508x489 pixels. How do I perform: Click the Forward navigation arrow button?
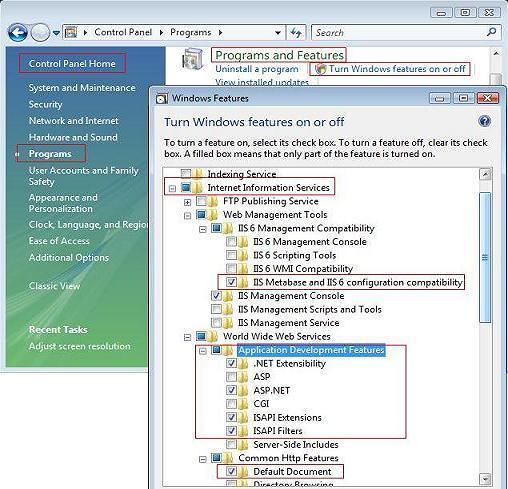(40, 33)
